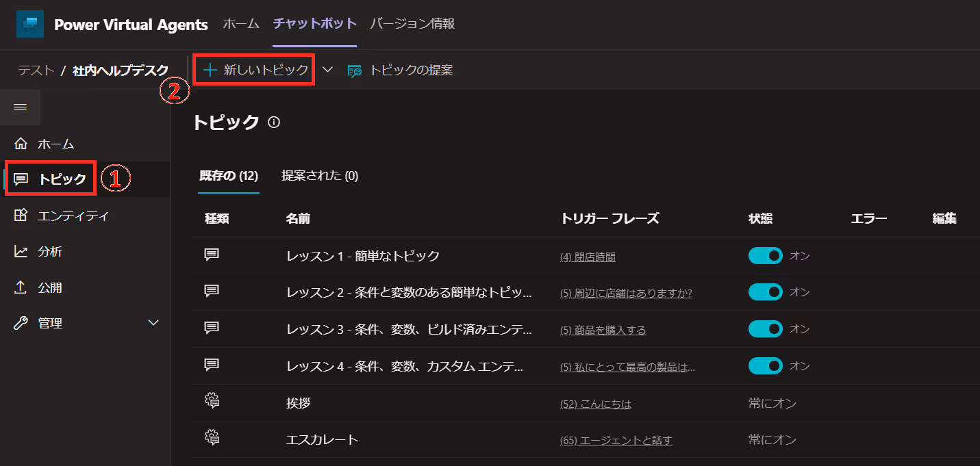Click the chat bubble icon beside トピック in sidebar
This screenshot has width=980, height=466.
tap(21, 179)
